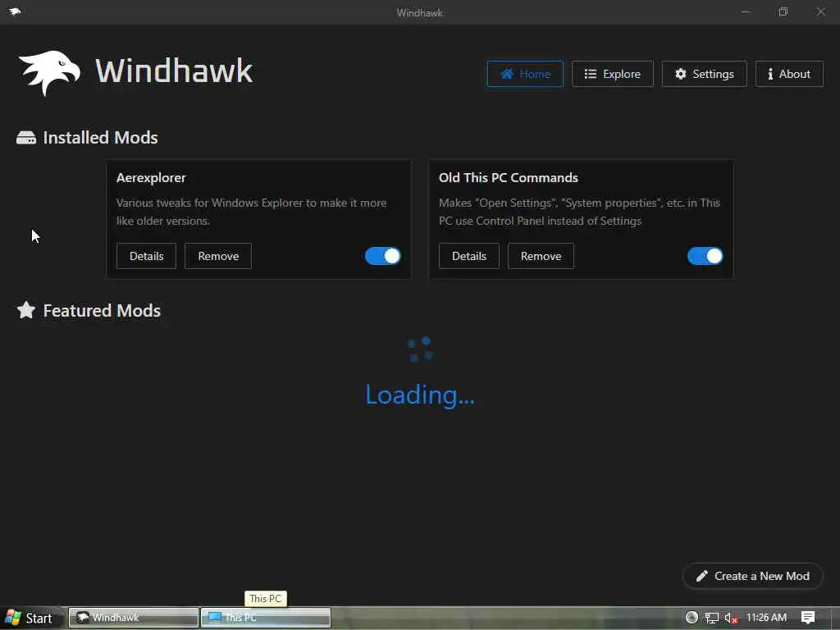
Task: Click the Featured Mods heading
Action: (102, 311)
